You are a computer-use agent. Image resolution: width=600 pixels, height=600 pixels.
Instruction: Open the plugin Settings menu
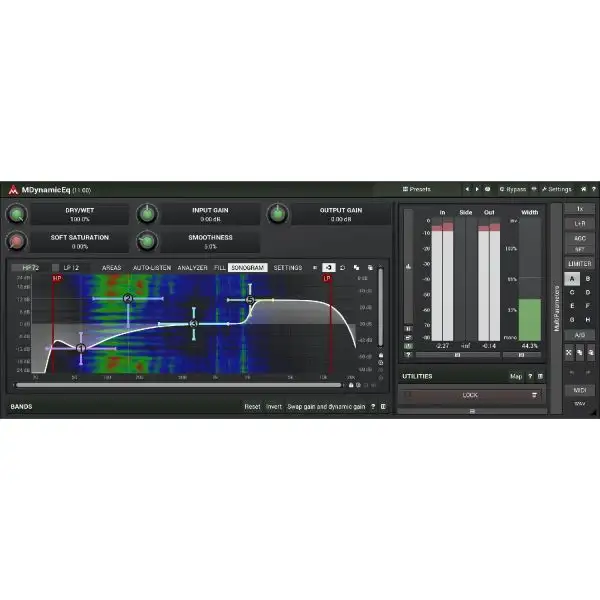click(556, 188)
